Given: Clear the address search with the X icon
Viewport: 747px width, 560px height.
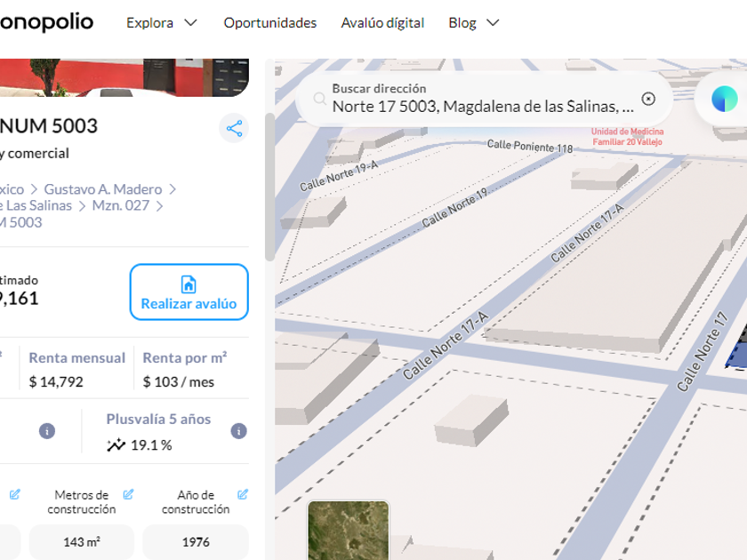Looking at the screenshot, I should [x=648, y=99].
